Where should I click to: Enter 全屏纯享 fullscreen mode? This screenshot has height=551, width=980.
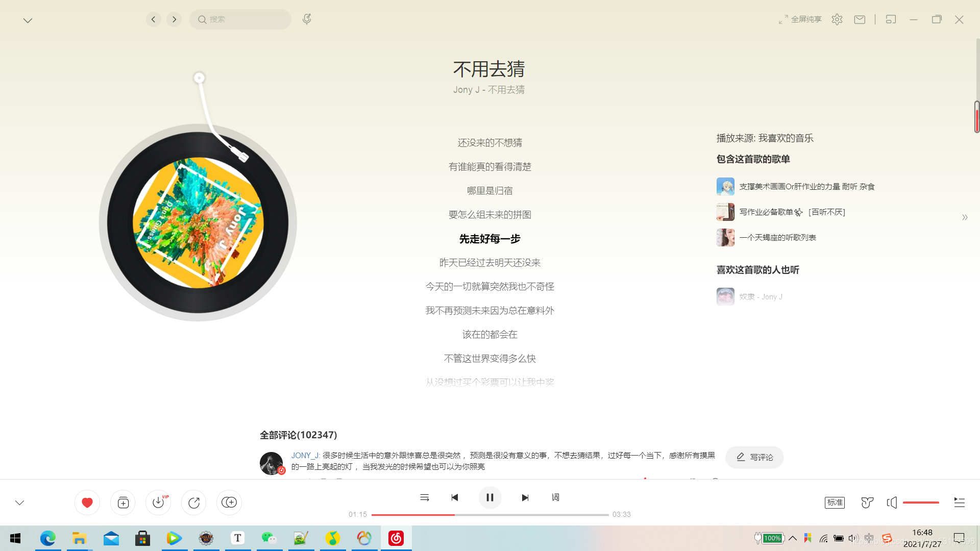pos(800,19)
